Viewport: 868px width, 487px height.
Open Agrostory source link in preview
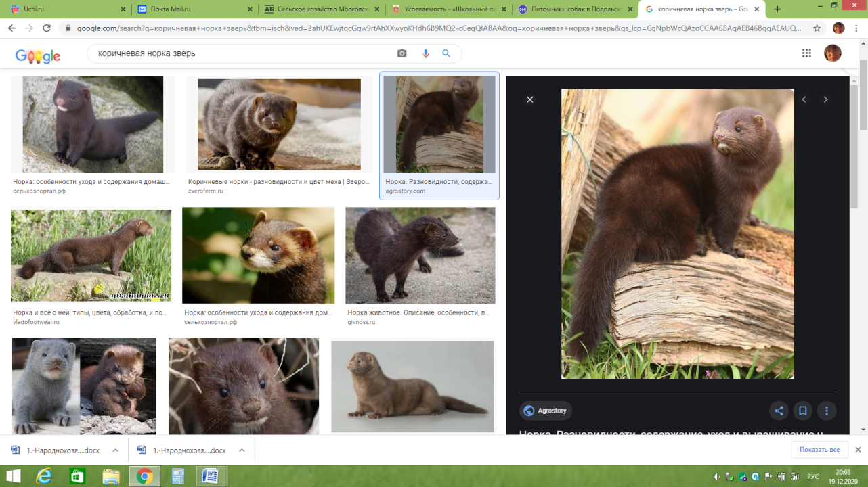(546, 411)
